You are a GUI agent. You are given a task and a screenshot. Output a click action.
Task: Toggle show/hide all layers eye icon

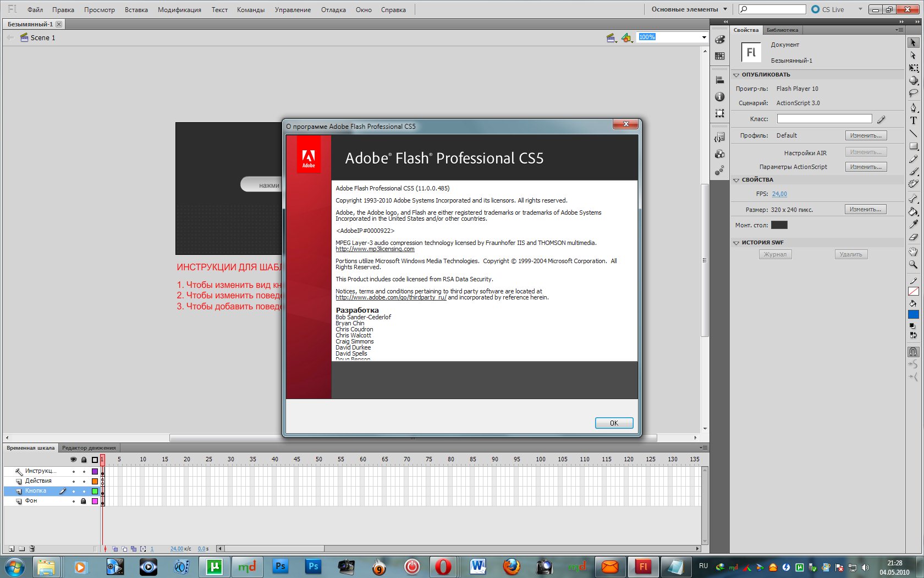click(x=73, y=459)
